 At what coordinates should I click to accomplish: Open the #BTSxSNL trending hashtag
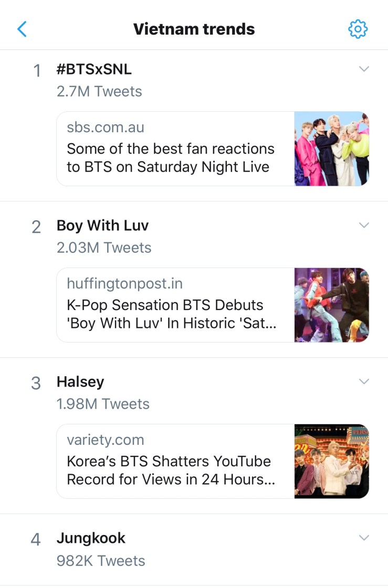(94, 69)
